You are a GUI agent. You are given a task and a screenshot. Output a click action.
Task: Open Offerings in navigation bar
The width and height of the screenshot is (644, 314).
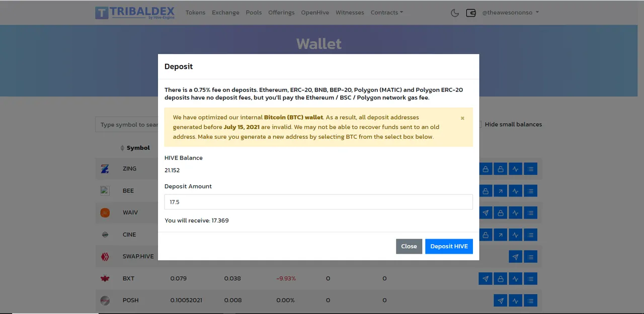click(x=281, y=13)
